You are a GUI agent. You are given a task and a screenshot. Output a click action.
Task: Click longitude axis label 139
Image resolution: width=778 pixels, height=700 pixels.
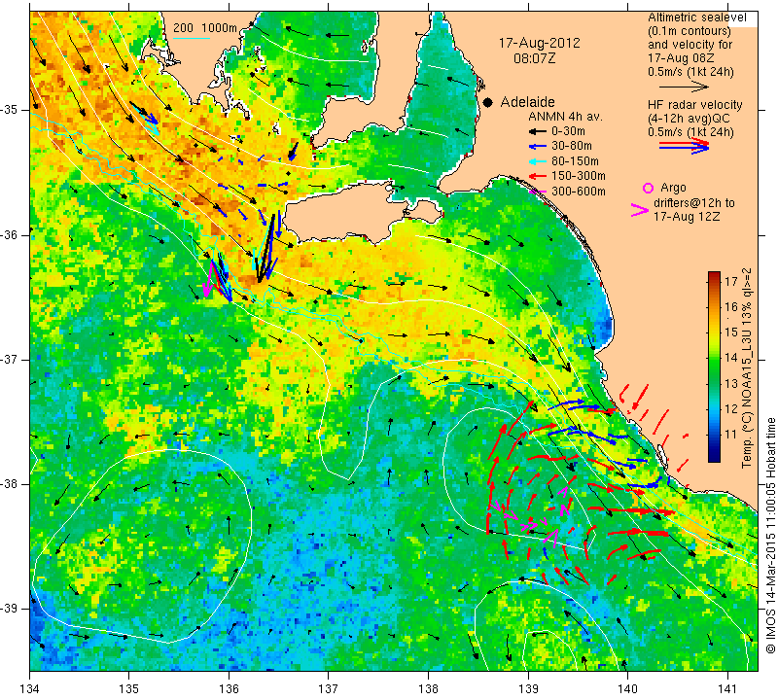click(528, 689)
